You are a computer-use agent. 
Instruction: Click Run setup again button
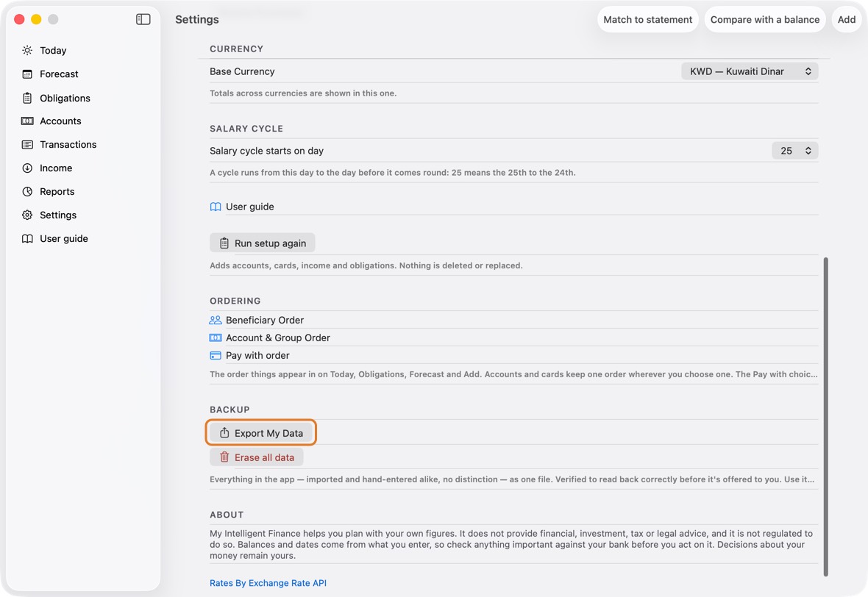[263, 243]
